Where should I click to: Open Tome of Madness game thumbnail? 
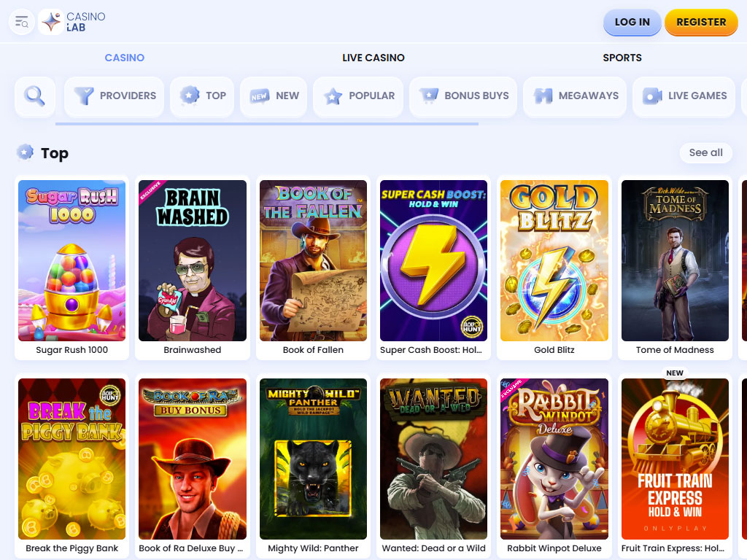tap(675, 260)
